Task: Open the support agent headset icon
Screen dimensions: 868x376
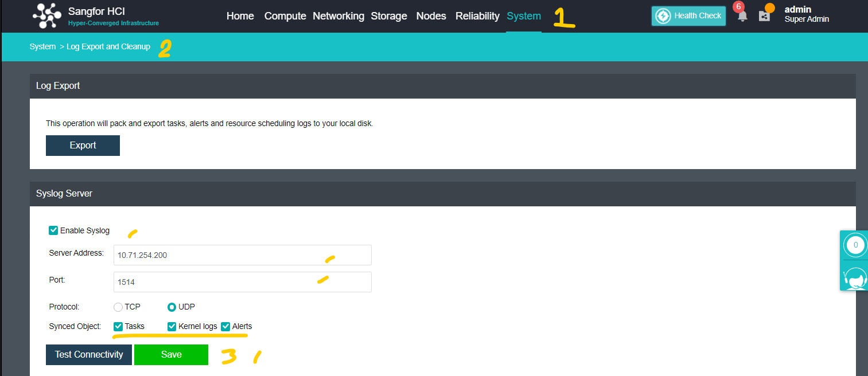Action: tap(855, 278)
